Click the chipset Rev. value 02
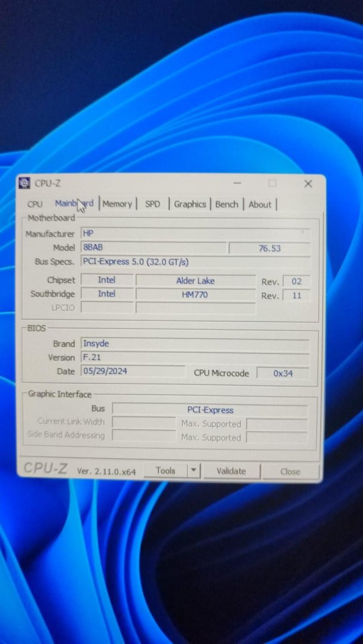Viewport: 363px width, 644px height. pos(296,281)
